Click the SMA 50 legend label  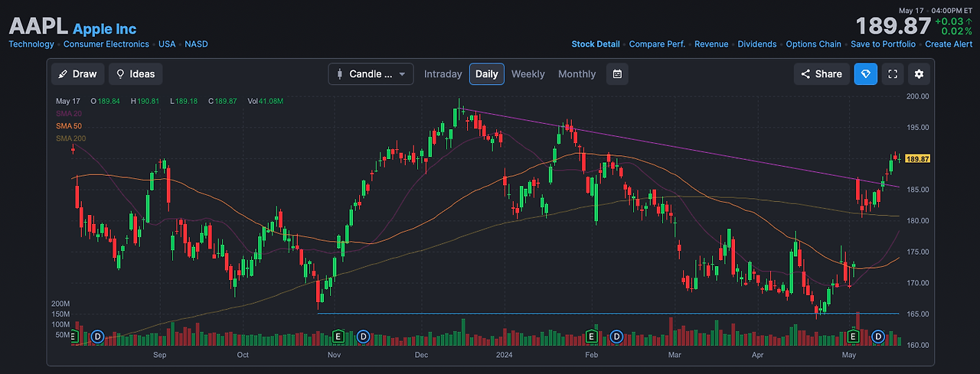click(69, 125)
